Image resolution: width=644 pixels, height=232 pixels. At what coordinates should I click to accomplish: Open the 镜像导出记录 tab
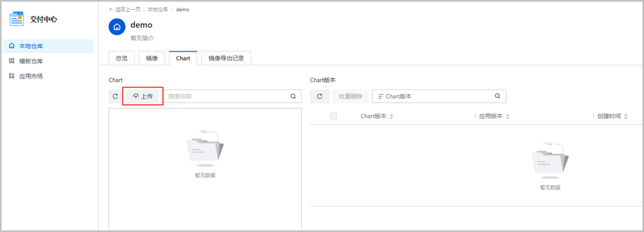(226, 58)
